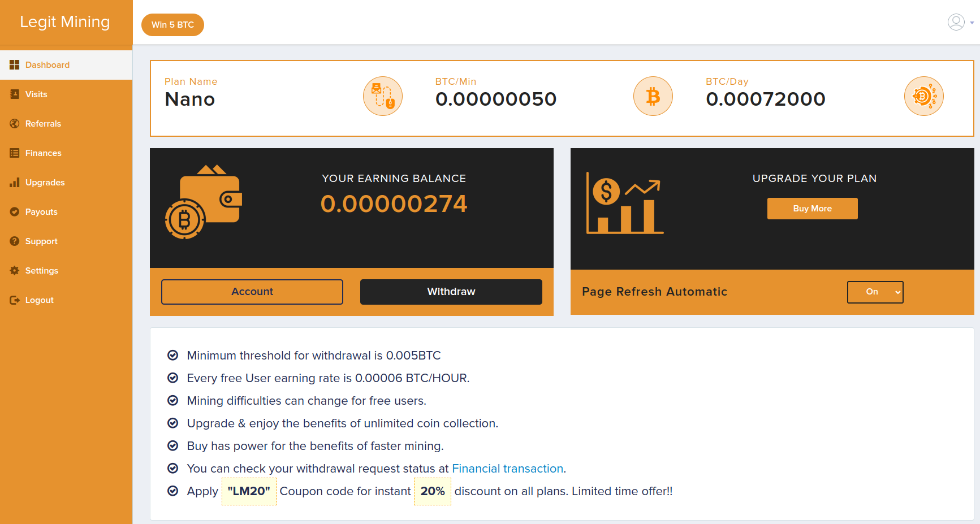980x524 pixels.
Task: Select Logout from the sidebar
Action: tap(66, 300)
